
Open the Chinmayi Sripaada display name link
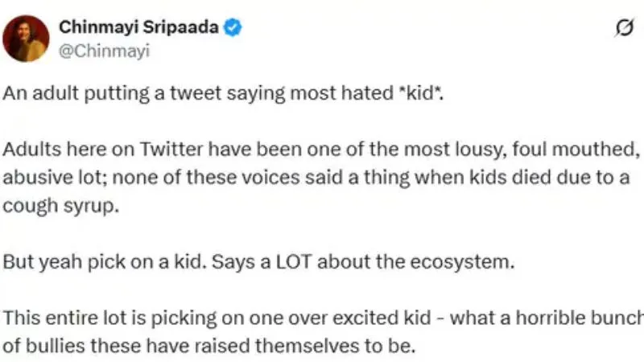(140, 28)
